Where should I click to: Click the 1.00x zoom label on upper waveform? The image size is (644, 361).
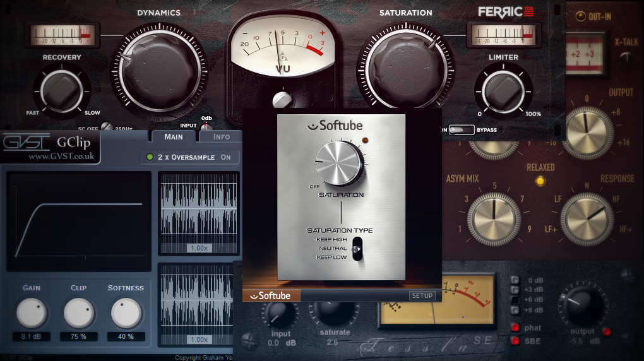pos(199,248)
